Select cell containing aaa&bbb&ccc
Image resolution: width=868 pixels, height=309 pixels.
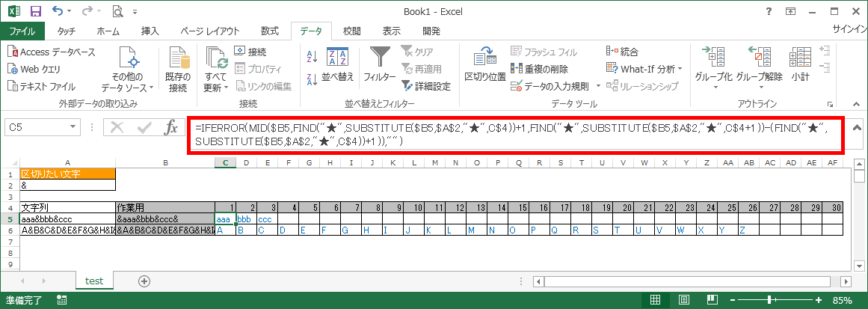[67, 218]
